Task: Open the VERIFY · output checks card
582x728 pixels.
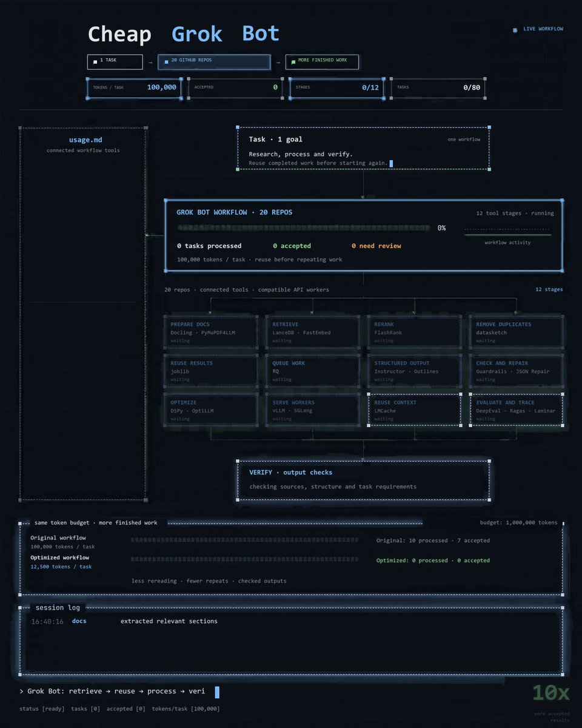Action: coord(363,480)
